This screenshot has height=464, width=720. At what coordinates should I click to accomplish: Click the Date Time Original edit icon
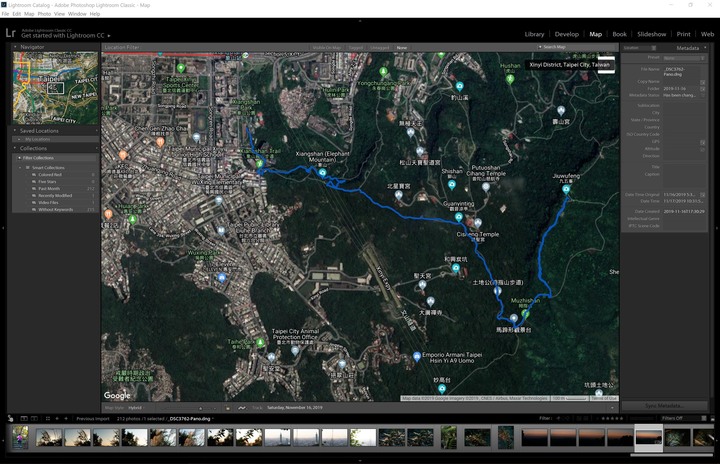[x=703, y=195]
